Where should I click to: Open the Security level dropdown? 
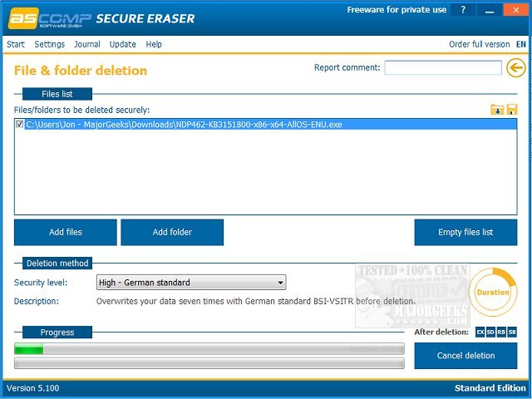pos(191,283)
